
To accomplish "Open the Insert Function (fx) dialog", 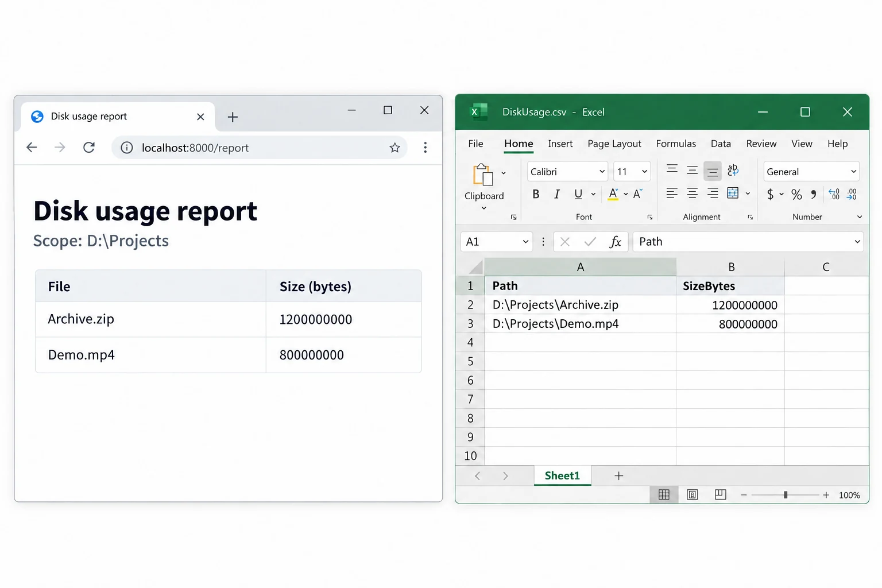I will (x=615, y=242).
